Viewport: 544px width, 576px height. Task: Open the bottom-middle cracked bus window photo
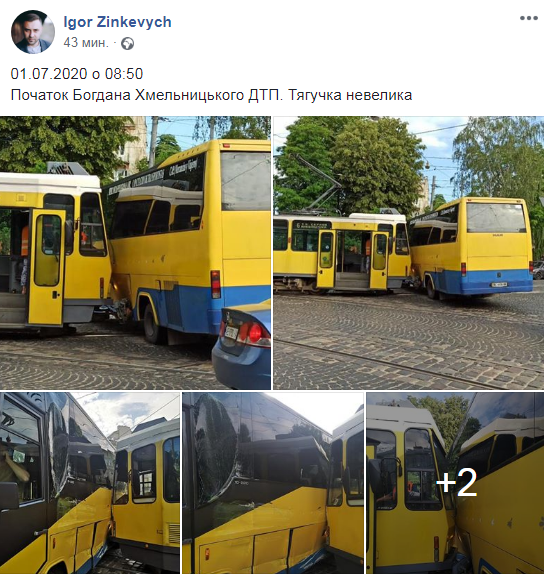pos(273,482)
